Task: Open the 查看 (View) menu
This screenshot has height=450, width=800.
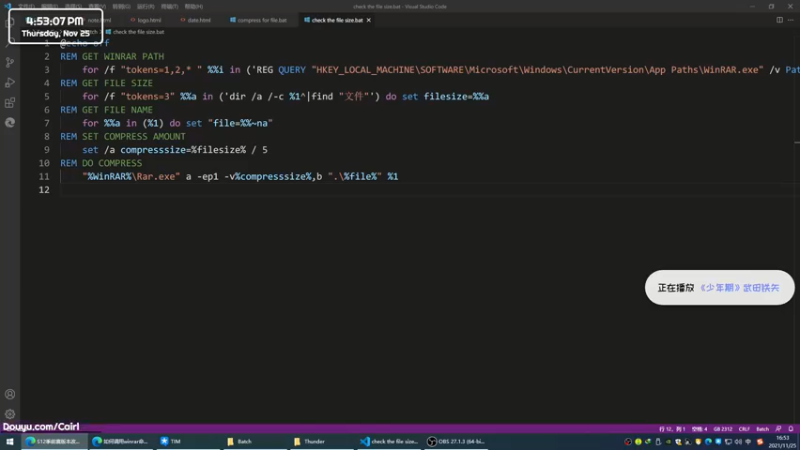Action: (97, 7)
